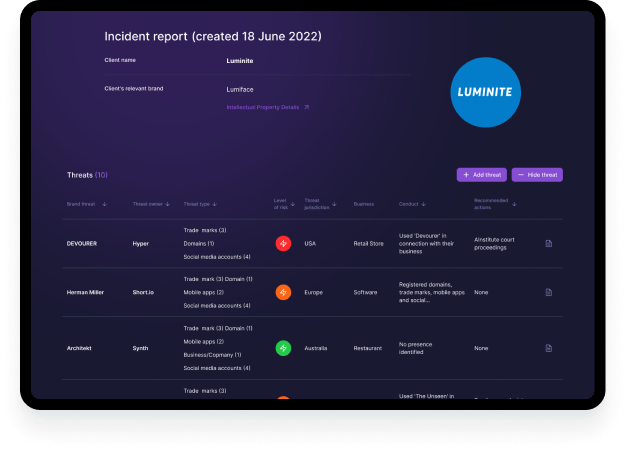Screen dimensions: 626x450
Task: Click the USA jurisdiction cell
Action: click(310, 244)
